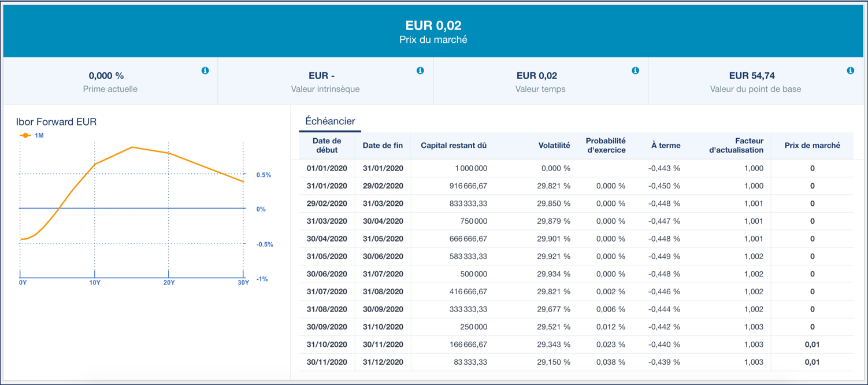Viewport: 868px width, 385px height.
Task: Switch to the Échéancier tab
Action: pos(331,121)
